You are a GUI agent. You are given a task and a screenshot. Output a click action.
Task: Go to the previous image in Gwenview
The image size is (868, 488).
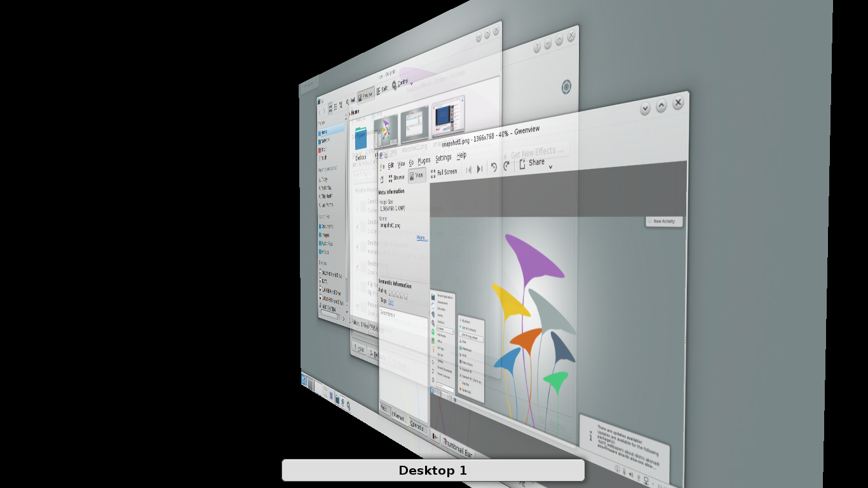click(469, 170)
